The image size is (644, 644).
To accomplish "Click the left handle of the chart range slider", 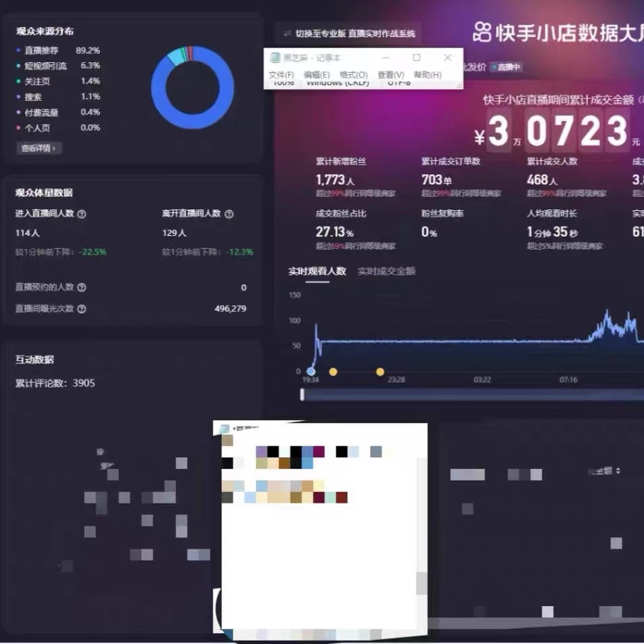I will [302, 394].
